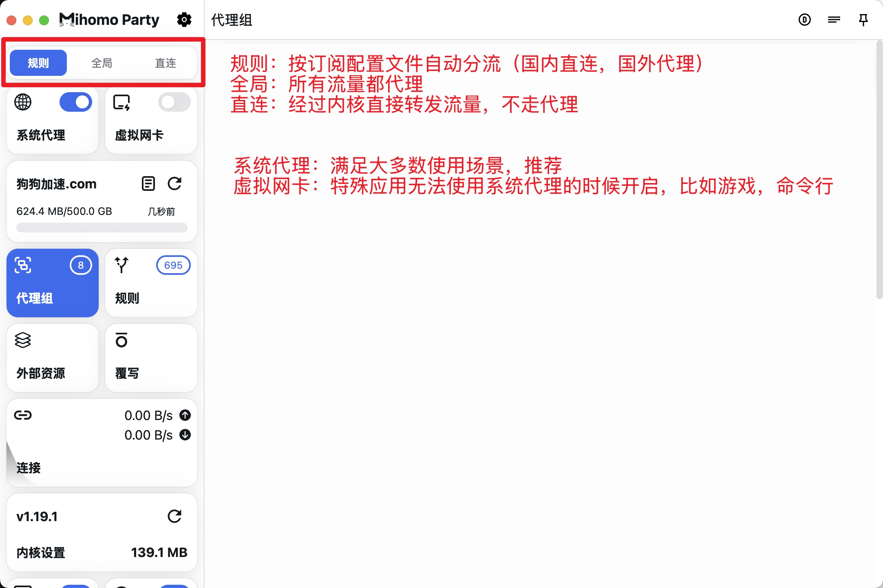The height and width of the screenshot is (588, 883).
Task: Open the settings gear
Action: coord(184,19)
